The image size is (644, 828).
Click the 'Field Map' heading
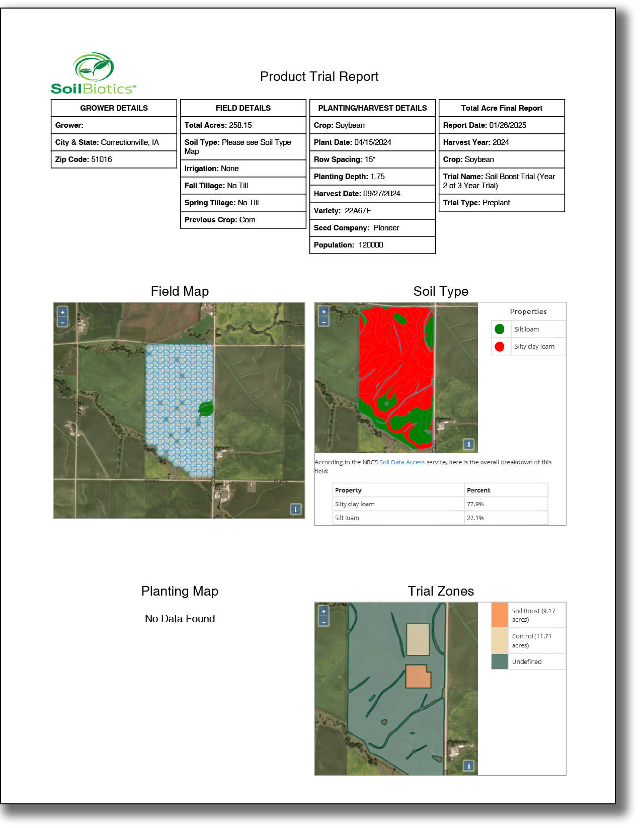pos(180,291)
